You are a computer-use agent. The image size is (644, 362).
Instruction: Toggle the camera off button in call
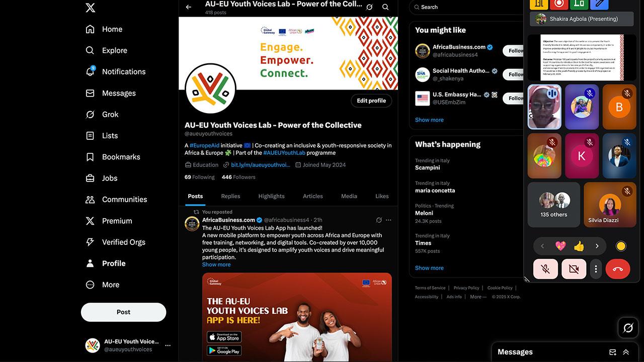574,269
